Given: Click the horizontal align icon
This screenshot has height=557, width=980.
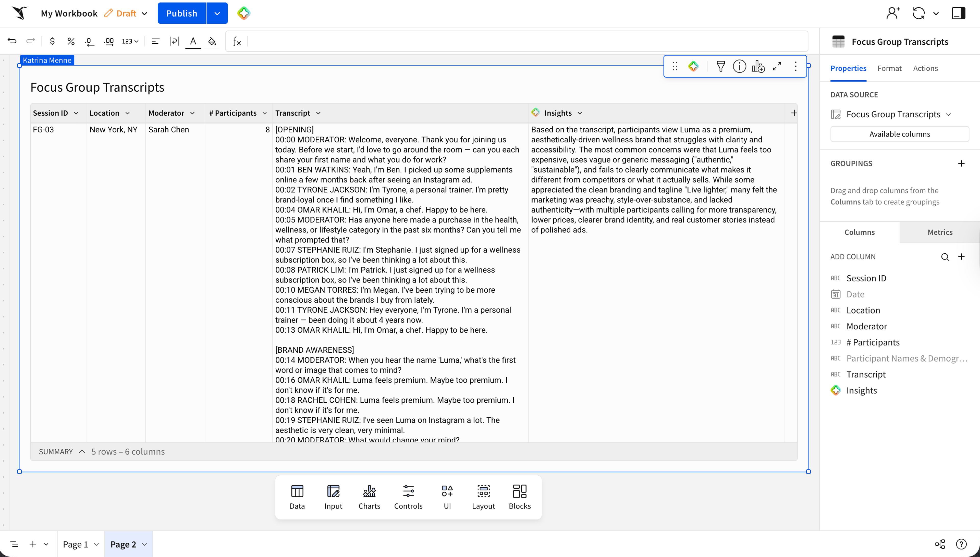Looking at the screenshot, I should click(x=155, y=41).
